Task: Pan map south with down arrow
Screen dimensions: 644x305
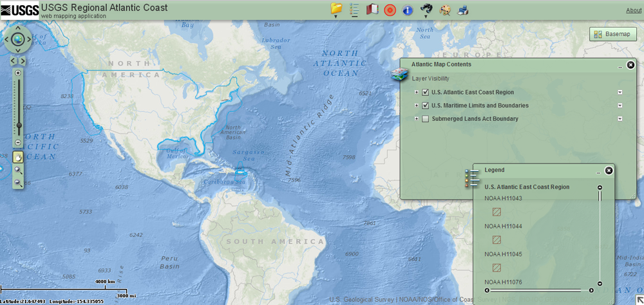Action: (x=17, y=50)
